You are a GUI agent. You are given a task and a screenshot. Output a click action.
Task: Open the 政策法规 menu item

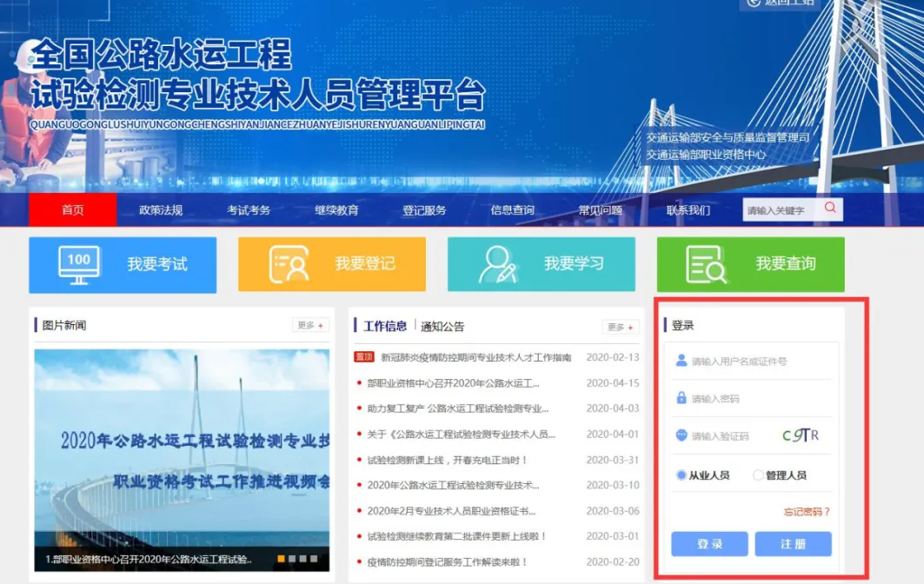(x=161, y=210)
